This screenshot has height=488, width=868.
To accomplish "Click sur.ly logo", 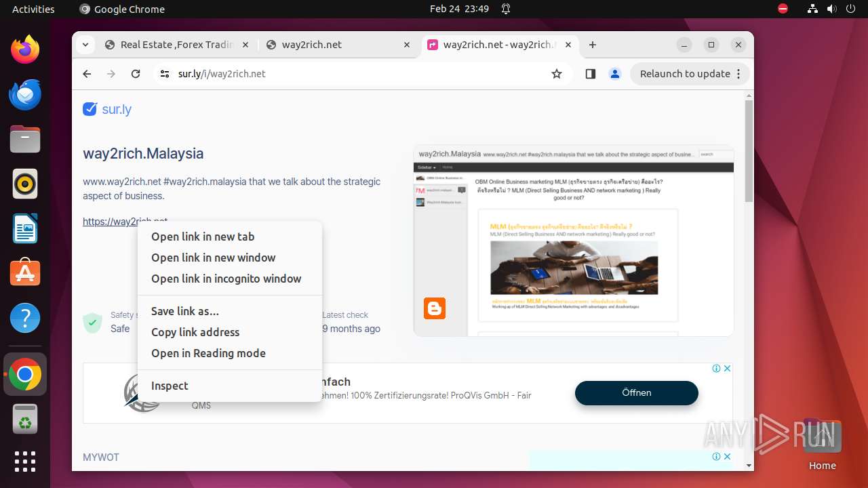I will pos(107,109).
